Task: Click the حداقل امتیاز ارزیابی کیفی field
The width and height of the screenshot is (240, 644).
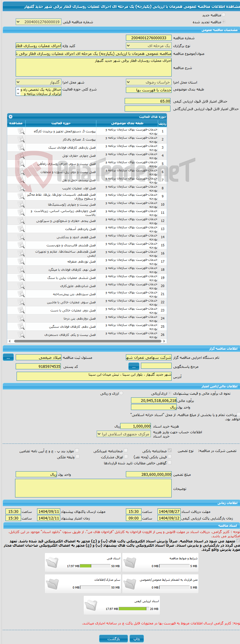Action: pyautogui.click(x=148, y=101)
